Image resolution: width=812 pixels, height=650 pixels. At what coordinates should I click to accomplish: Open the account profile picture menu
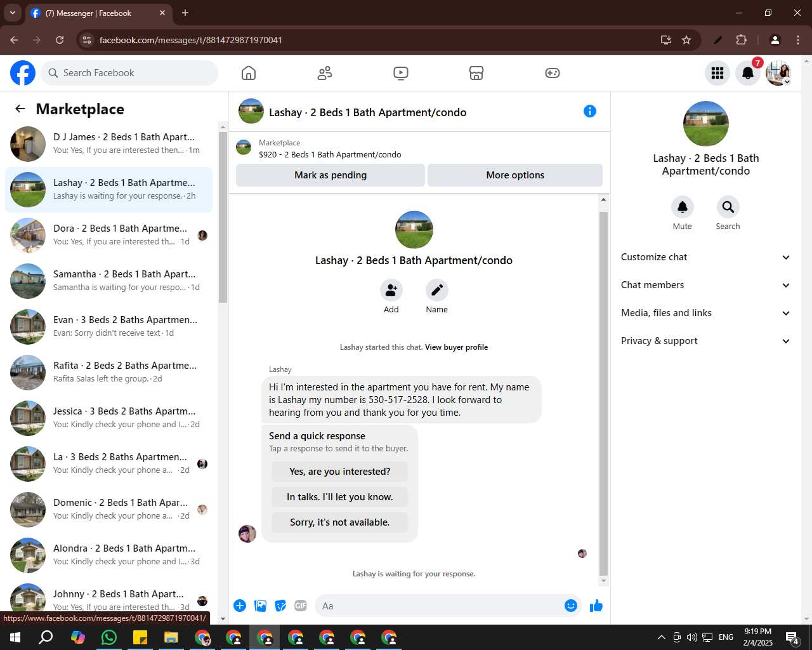[778, 73]
